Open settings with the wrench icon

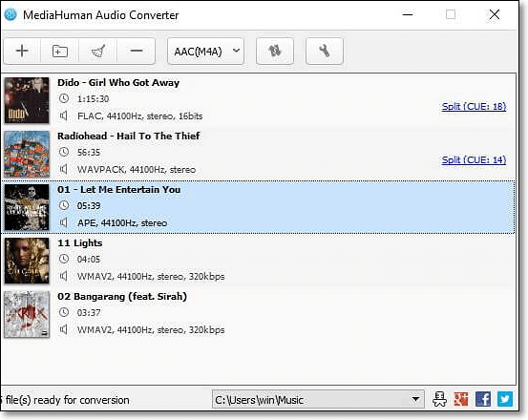[x=325, y=51]
